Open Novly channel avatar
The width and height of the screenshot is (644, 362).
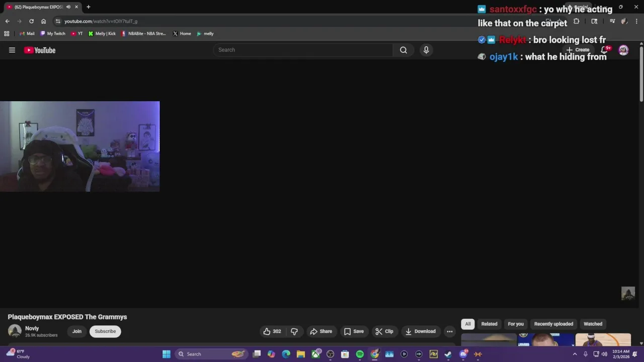pos(15,331)
